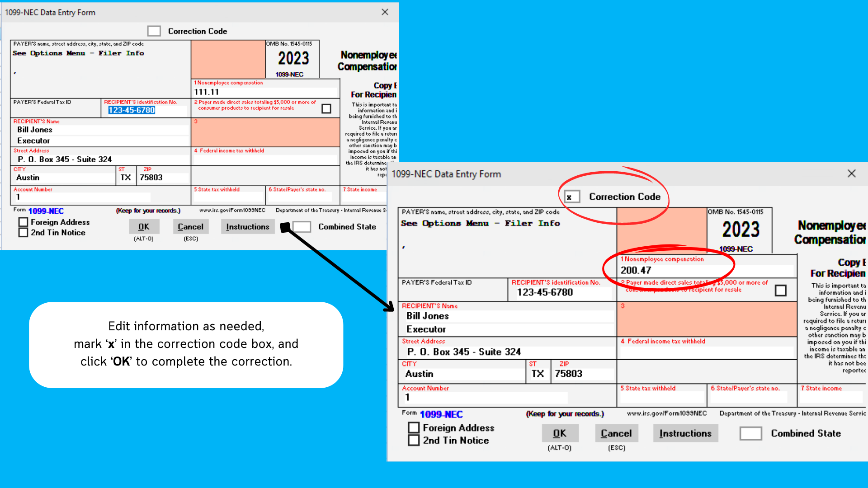Check the direct sales $5,000 box in lower form

click(x=780, y=291)
